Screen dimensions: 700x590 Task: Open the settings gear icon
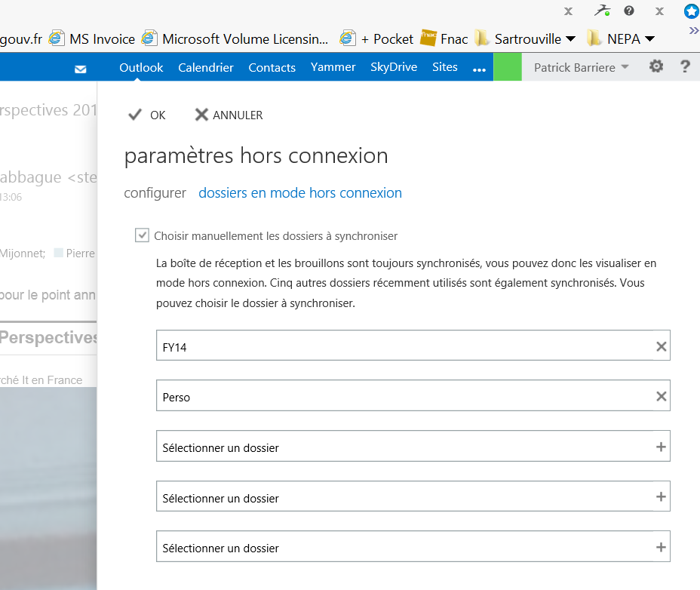pos(656,67)
